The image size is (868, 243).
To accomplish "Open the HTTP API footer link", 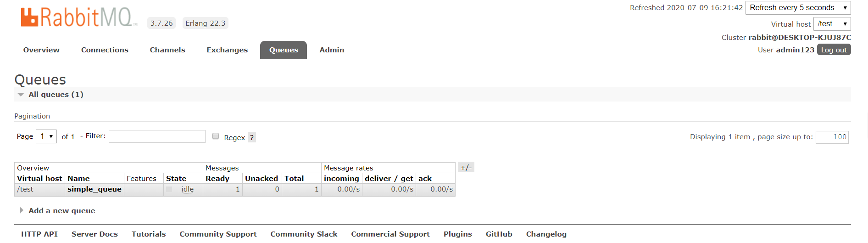I will 39,234.
